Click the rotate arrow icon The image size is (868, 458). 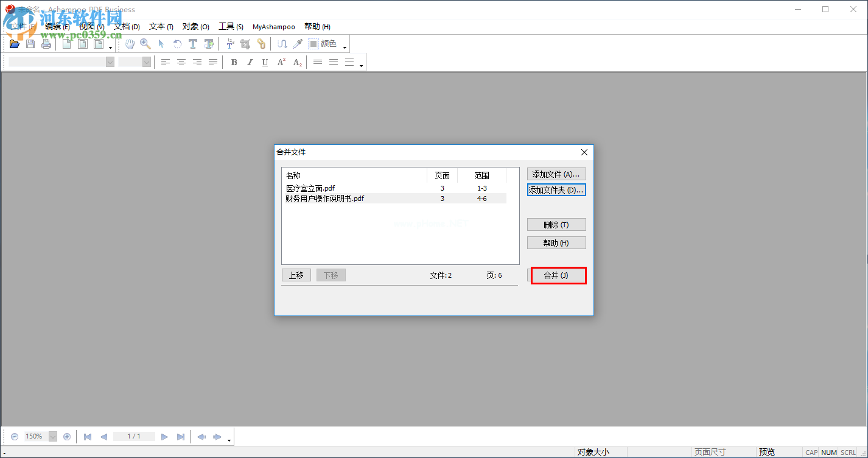[177, 44]
